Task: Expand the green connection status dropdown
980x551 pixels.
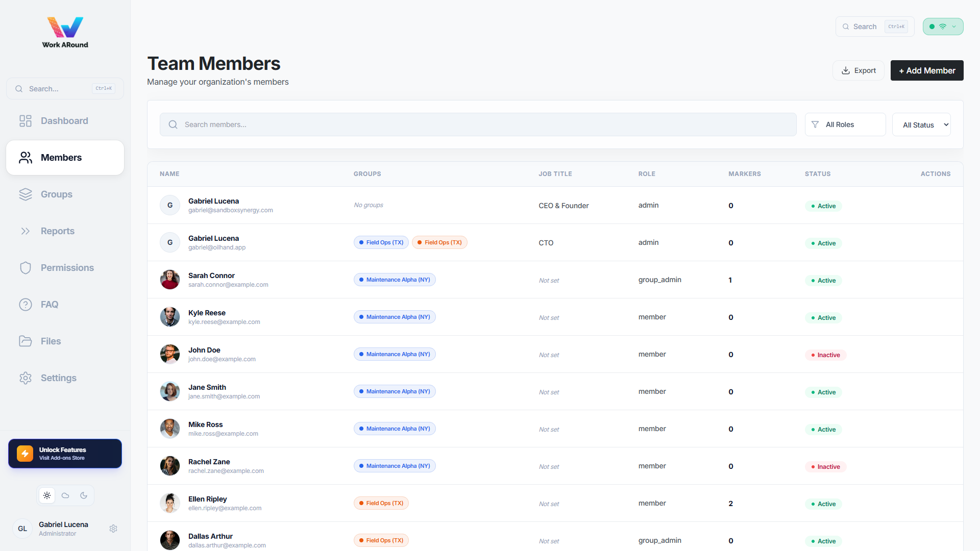Action: click(943, 27)
